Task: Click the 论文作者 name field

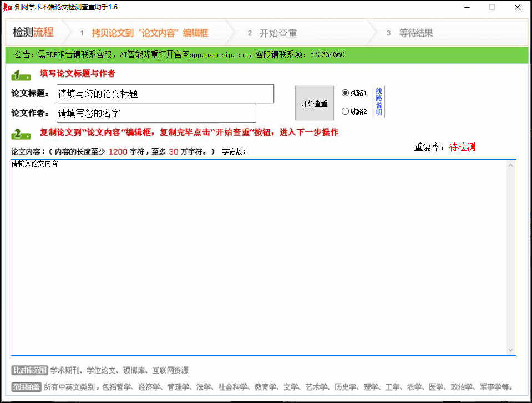Action: click(156, 113)
